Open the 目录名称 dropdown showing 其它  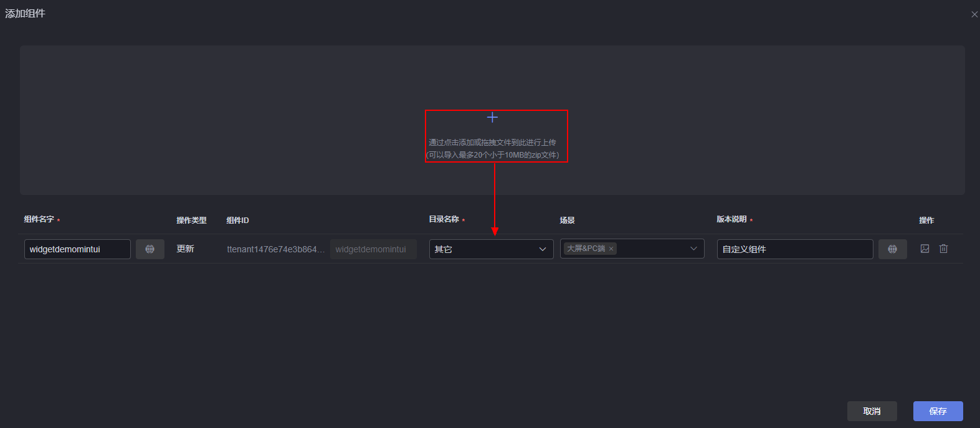click(x=491, y=249)
